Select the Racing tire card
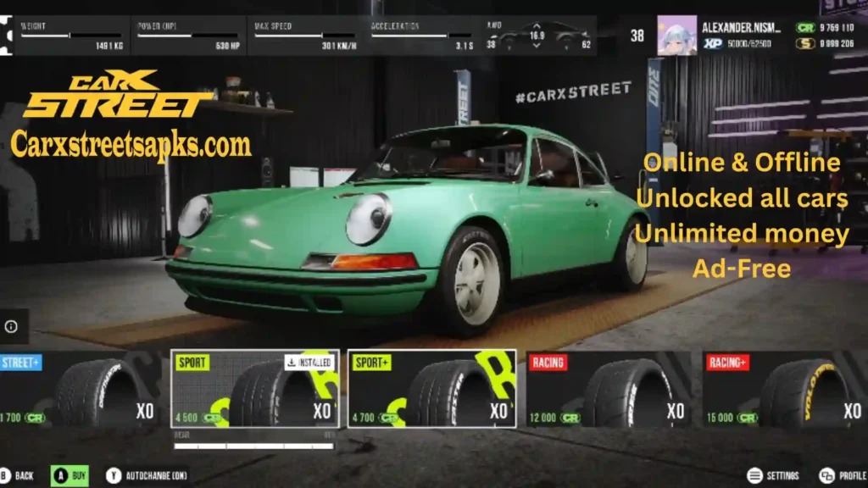The image size is (868, 488). pyautogui.click(x=609, y=388)
